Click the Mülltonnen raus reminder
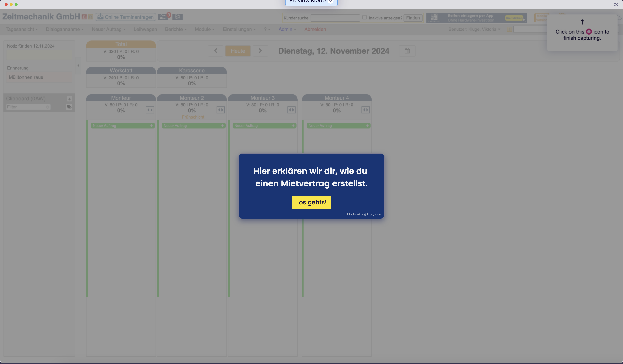The width and height of the screenshot is (623, 364). [39, 77]
